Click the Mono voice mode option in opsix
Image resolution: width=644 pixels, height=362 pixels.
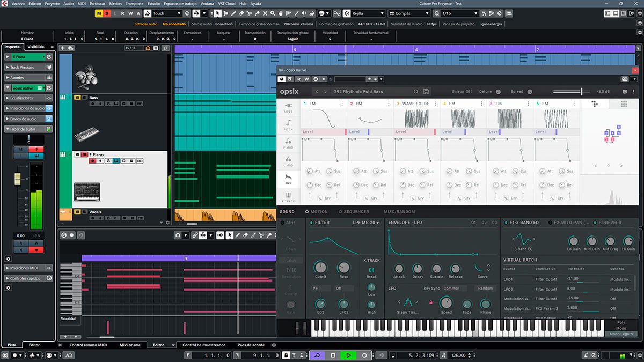click(621, 328)
